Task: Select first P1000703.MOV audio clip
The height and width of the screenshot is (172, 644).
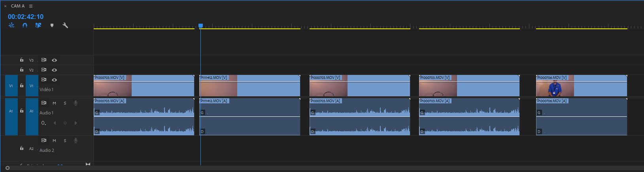Action: (x=144, y=117)
